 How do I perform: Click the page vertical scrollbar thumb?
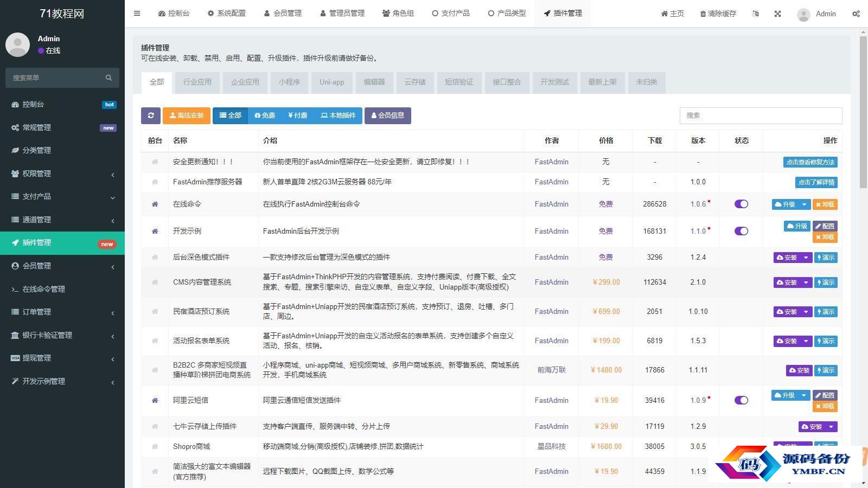pos(863,113)
